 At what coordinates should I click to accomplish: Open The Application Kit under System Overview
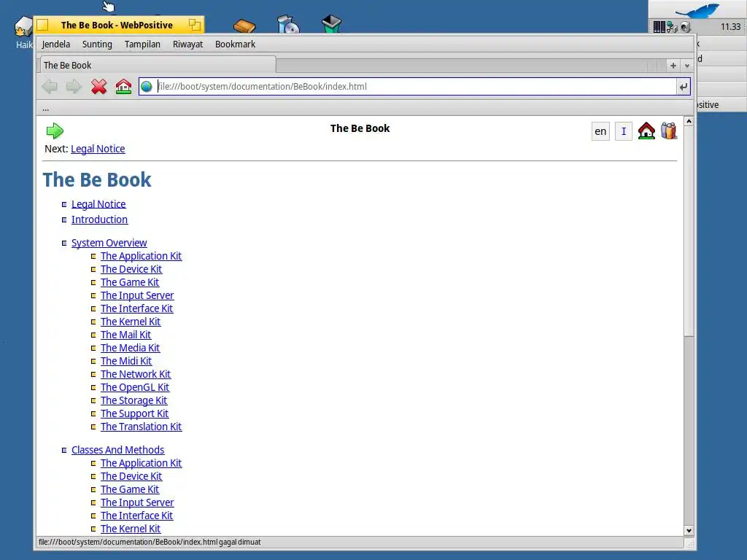[141, 256]
